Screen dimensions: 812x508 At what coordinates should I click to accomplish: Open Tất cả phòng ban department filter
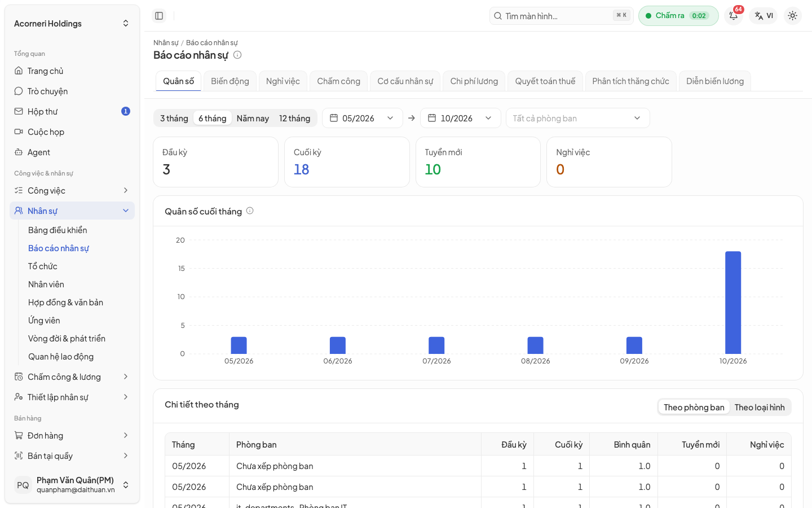pyautogui.click(x=577, y=118)
